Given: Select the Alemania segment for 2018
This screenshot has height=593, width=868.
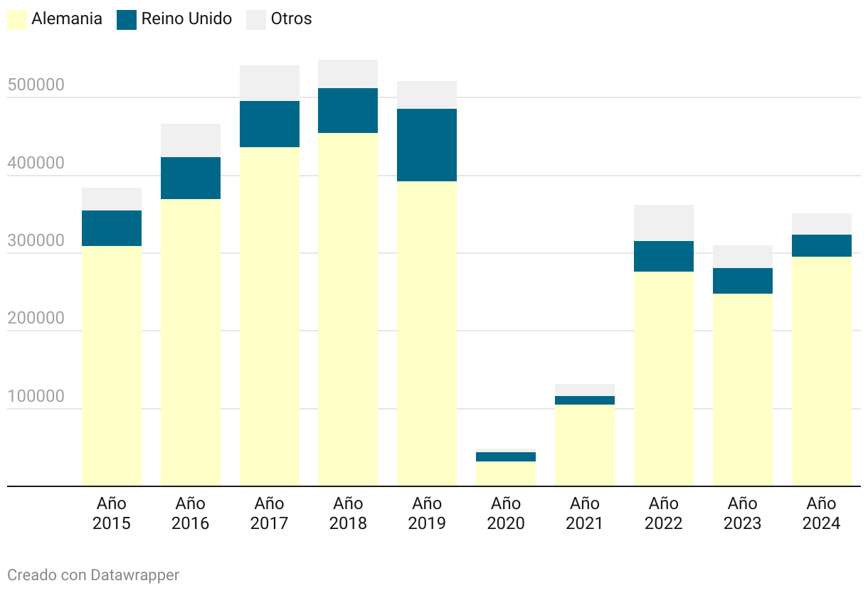Looking at the screenshot, I should click(x=348, y=309).
